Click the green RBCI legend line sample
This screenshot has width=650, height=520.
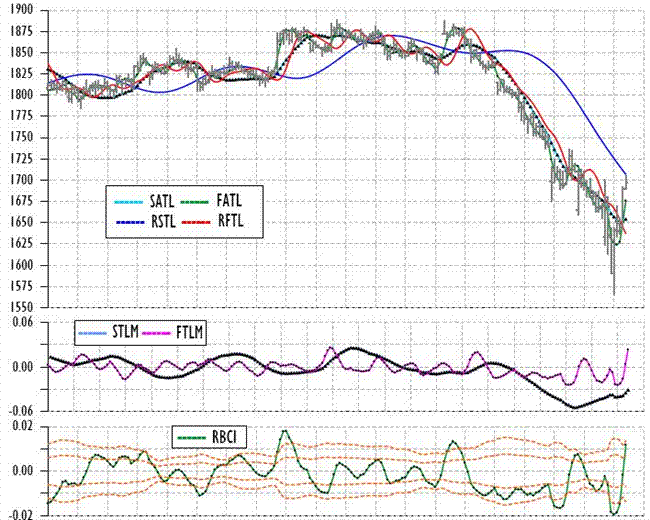tap(192, 437)
